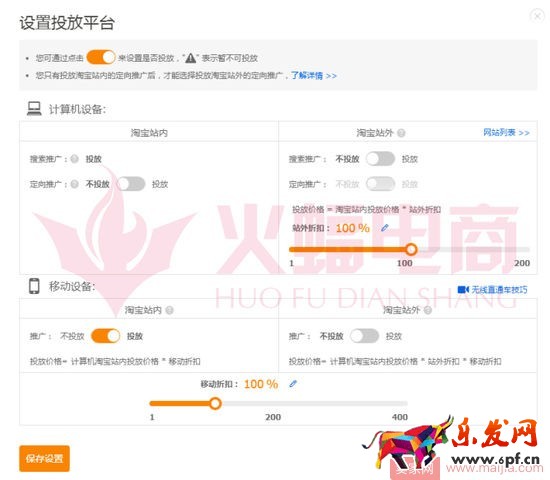Click the 计算机设备 section label
The width and height of the screenshot is (550, 480).
77,109
